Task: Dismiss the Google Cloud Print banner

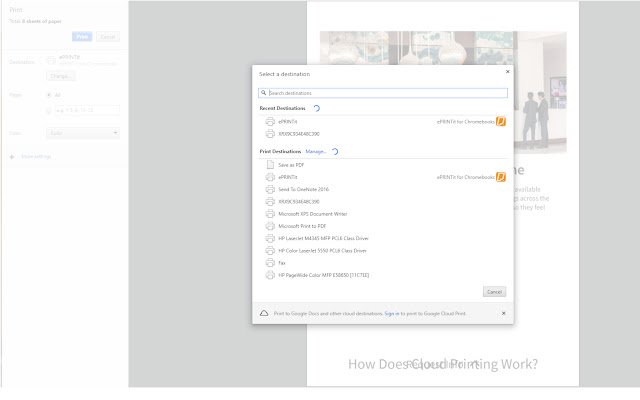Action: click(504, 313)
